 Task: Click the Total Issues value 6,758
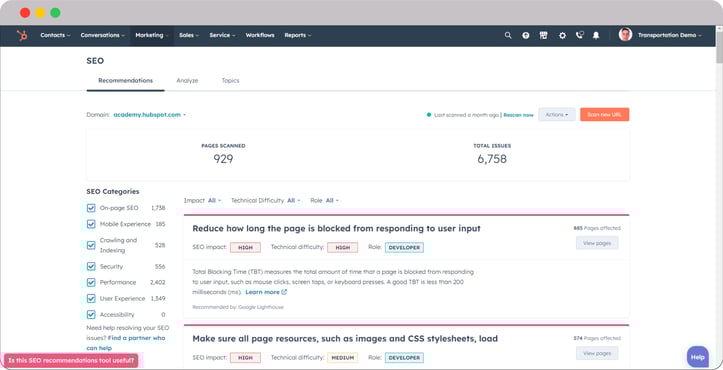(492, 159)
